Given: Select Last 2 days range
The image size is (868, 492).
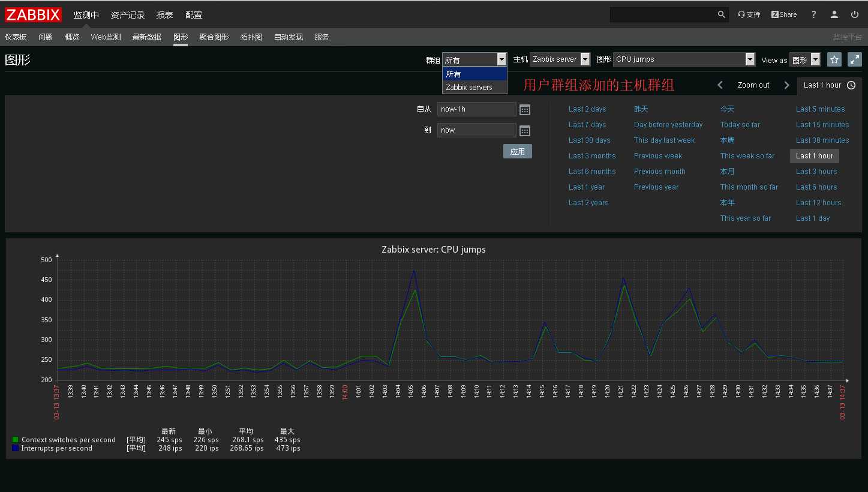Looking at the screenshot, I should point(587,109).
